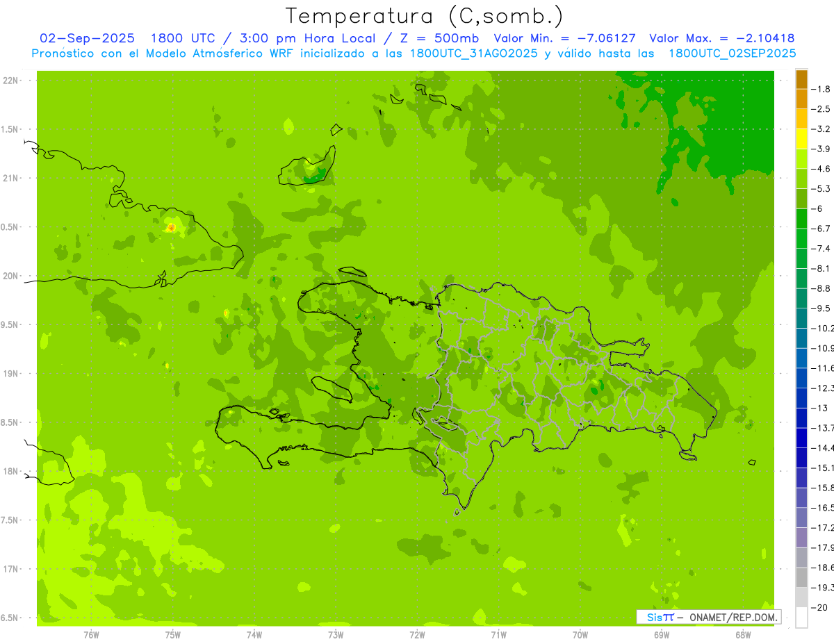
Task: Click the orange legend swatch between -1.8 and -2.5
Action: 801,99
